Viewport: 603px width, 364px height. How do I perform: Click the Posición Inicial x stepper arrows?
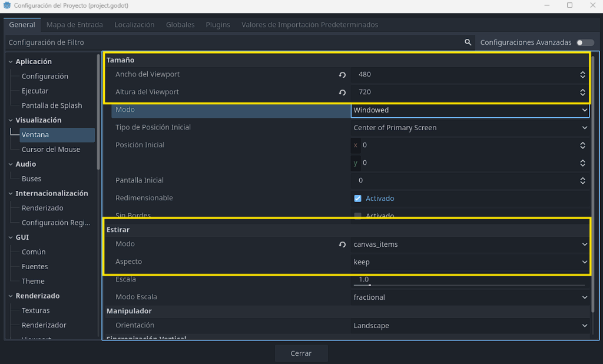coord(582,145)
